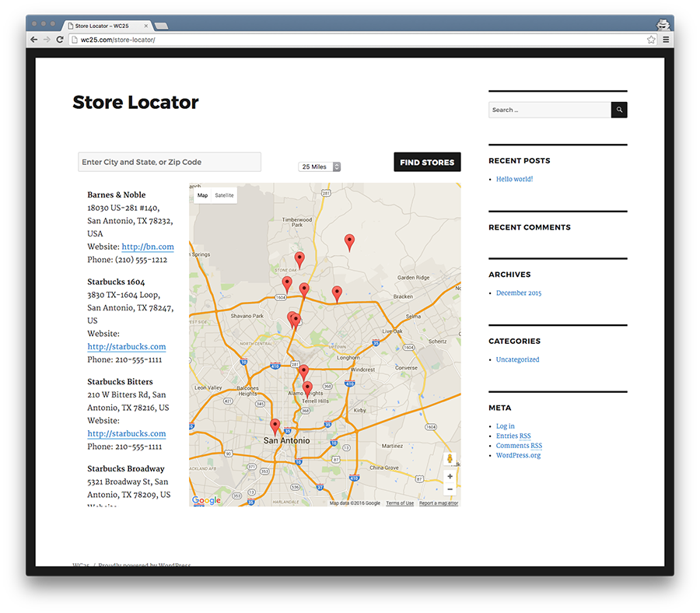Open the 25 Miles radius dropdown
This screenshot has width=700, height=613.
[319, 166]
